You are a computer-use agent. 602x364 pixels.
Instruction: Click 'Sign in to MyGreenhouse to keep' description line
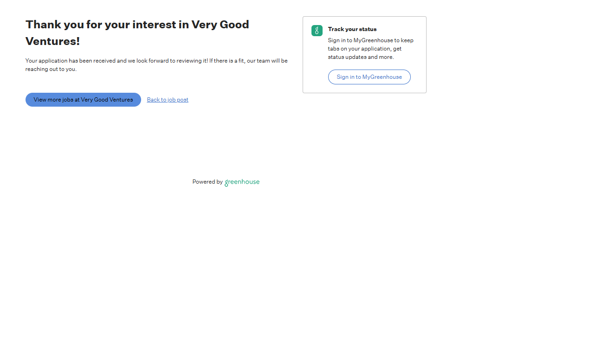[x=370, y=40]
